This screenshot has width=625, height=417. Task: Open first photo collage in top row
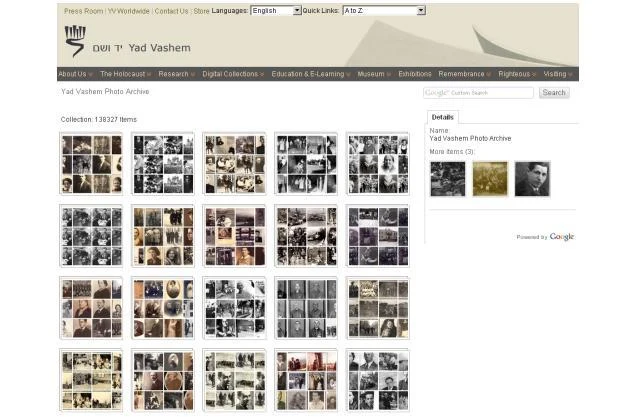tap(90, 163)
